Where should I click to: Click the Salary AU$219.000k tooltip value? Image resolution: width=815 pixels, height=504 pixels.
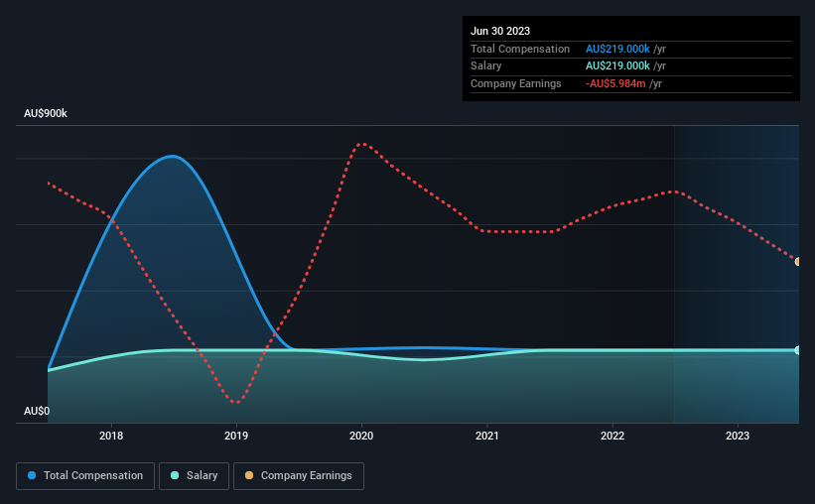tap(617, 66)
